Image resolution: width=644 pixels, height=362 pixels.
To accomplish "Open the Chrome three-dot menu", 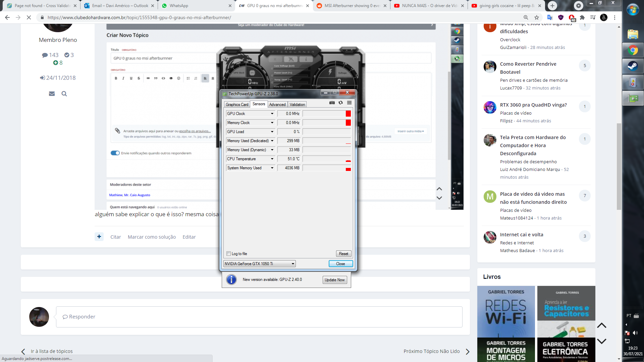I will [x=614, y=17].
